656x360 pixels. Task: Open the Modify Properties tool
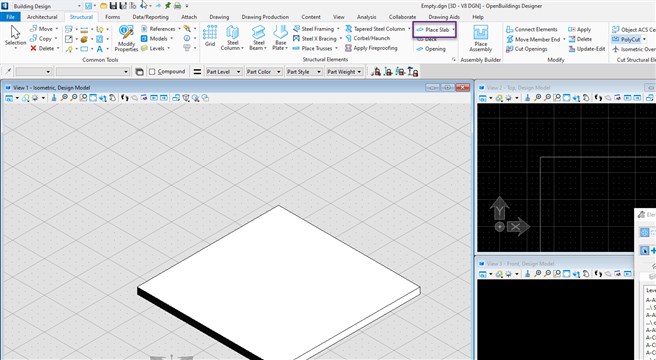coord(126,38)
